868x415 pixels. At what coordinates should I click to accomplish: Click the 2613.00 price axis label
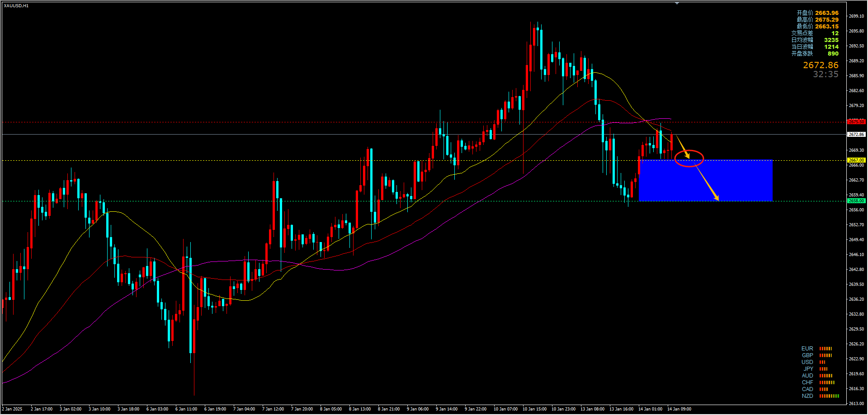[856, 404]
